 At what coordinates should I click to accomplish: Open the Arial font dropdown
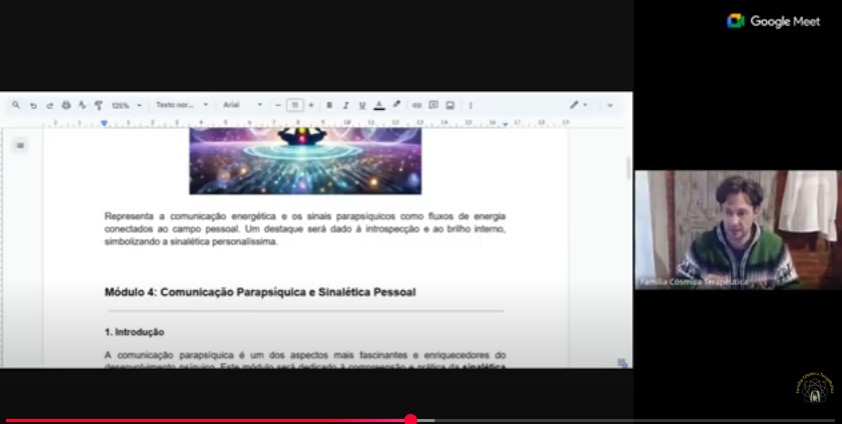(242, 105)
